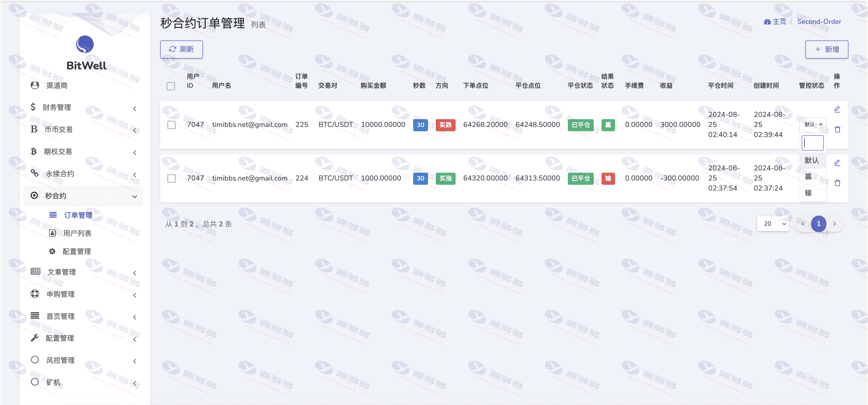
Task: Open 渠道商 sidebar link
Action: (x=57, y=86)
